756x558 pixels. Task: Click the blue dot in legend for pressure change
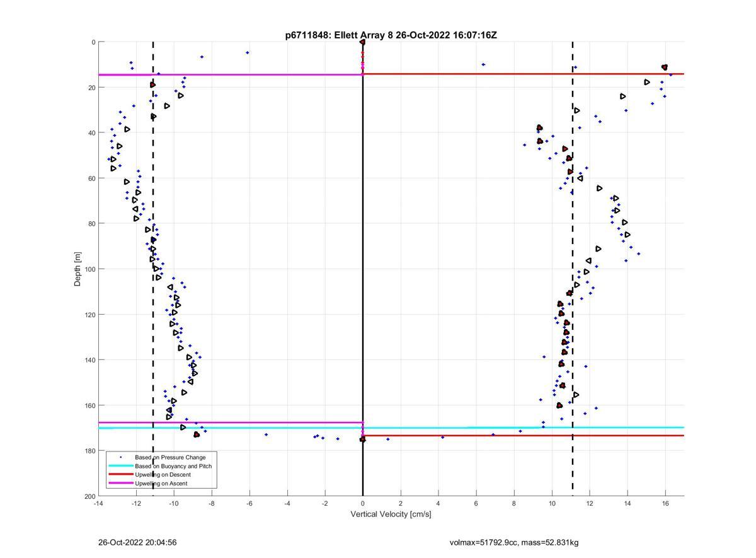(120, 457)
